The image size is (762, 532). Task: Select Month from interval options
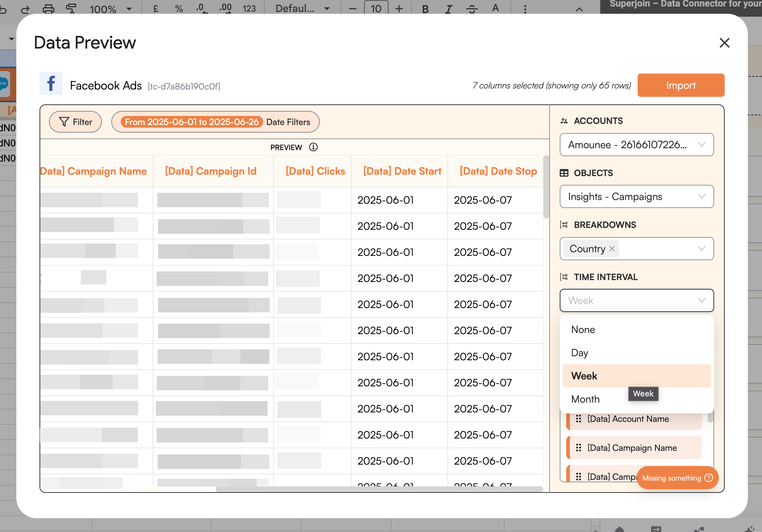585,399
